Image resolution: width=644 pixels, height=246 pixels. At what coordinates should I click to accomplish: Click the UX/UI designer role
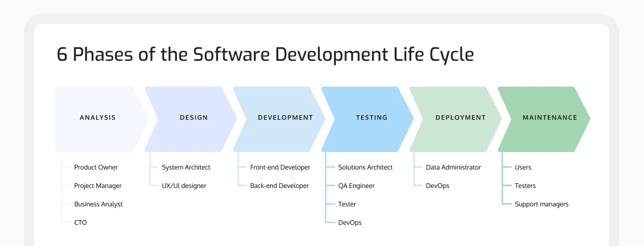point(184,186)
